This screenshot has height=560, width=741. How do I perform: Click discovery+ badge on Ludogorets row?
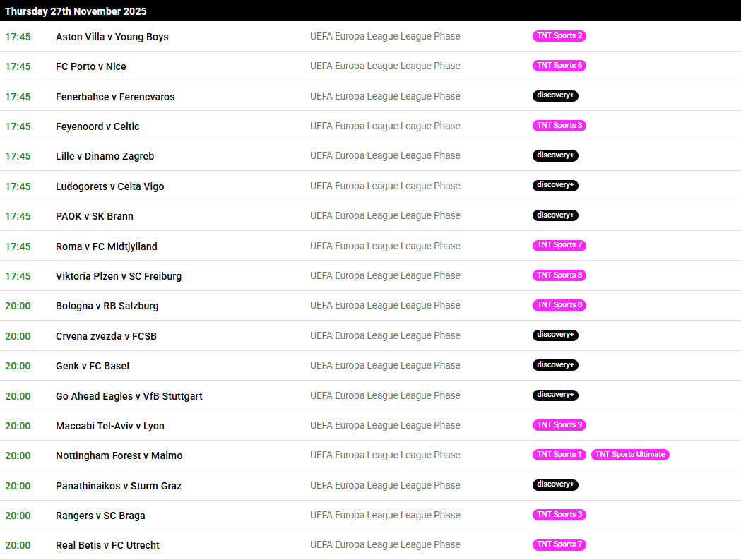point(555,185)
